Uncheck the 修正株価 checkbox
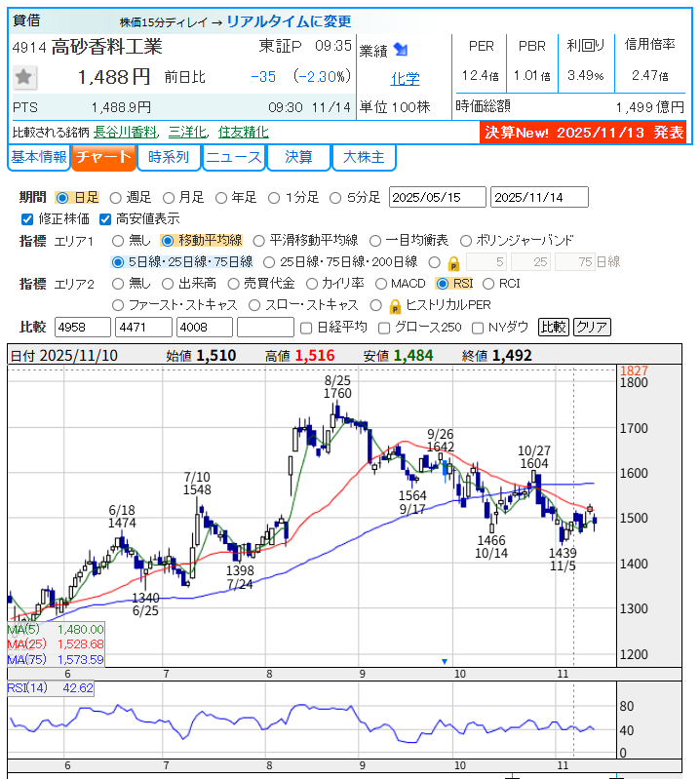The height and width of the screenshot is (779, 700). click(27, 218)
